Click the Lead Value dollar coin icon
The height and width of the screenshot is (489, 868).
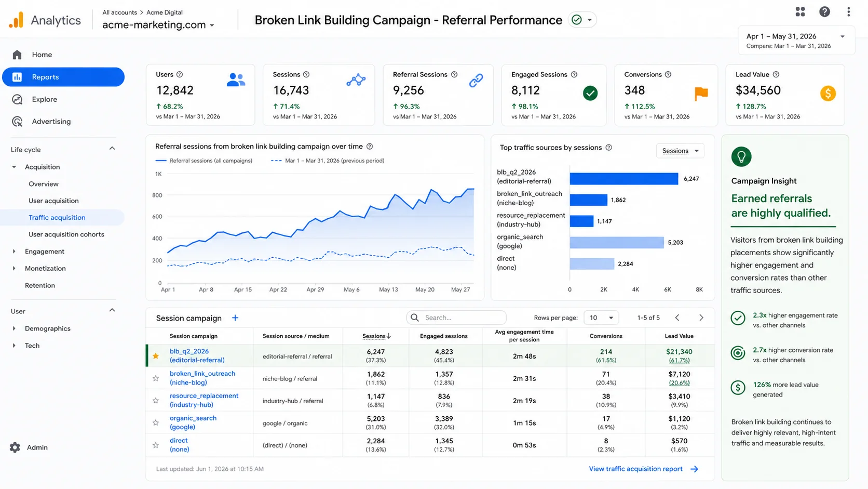coord(828,94)
